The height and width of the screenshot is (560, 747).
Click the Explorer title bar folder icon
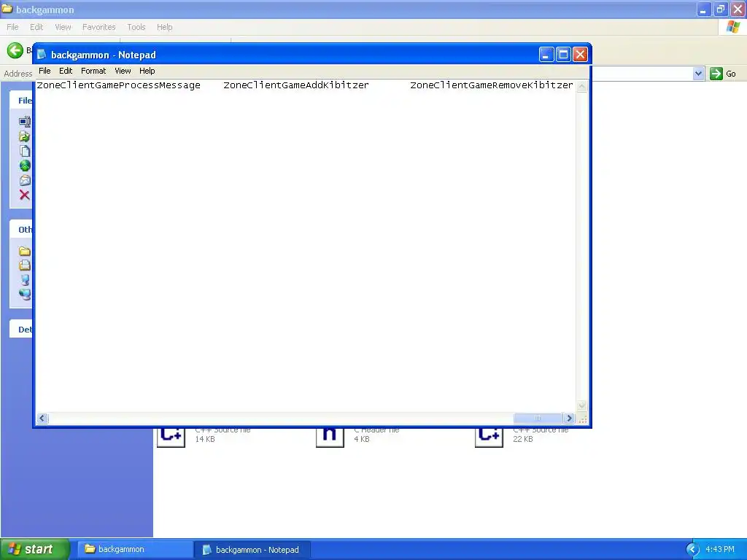click(7, 9)
